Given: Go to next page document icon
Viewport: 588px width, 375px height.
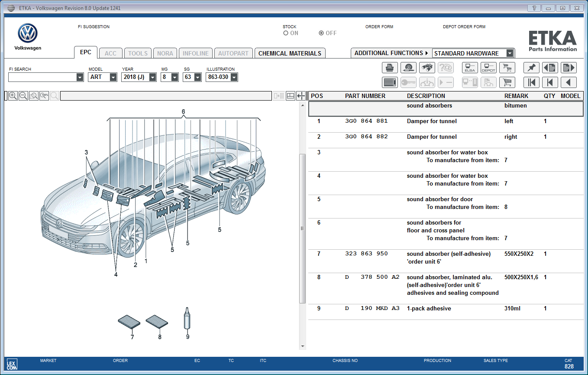Looking at the screenshot, I should coord(569,68).
